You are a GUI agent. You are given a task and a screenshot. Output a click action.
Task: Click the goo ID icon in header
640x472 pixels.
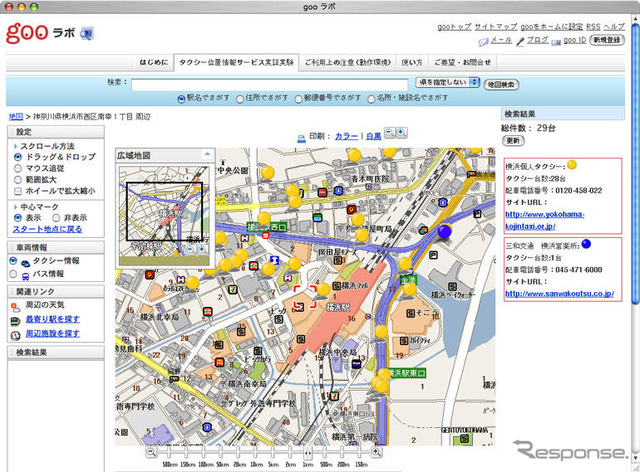pyautogui.click(x=556, y=42)
